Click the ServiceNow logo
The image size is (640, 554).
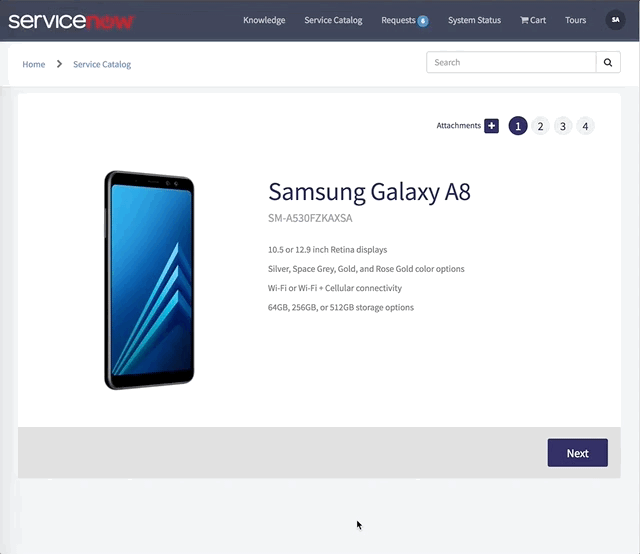[x=71, y=21]
